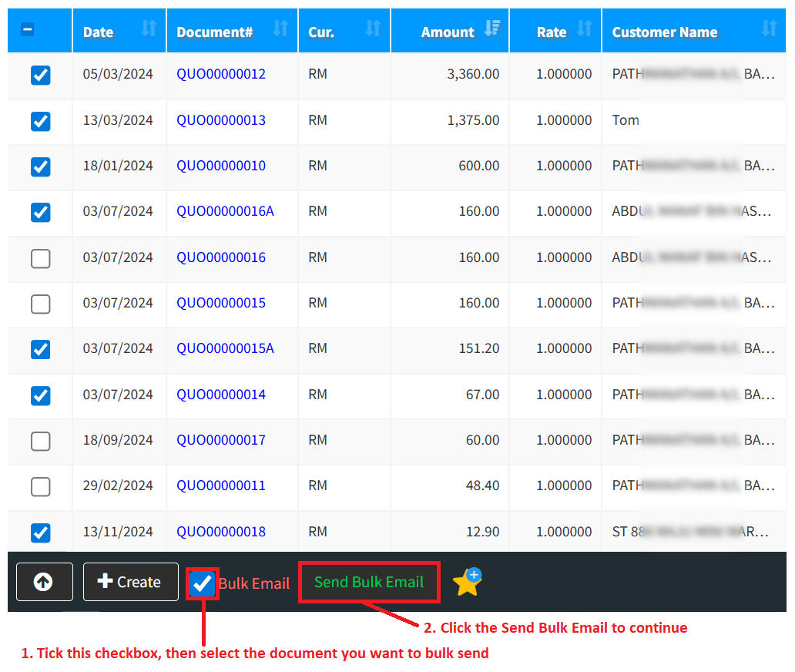Sort by the Cur. column arrows
795x672 pixels.
click(373, 29)
